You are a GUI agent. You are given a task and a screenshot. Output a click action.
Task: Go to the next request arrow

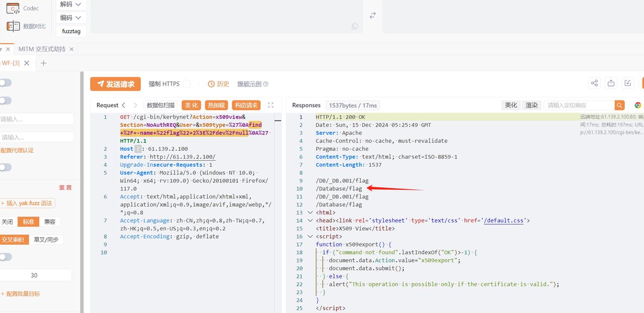pyautogui.click(x=135, y=105)
